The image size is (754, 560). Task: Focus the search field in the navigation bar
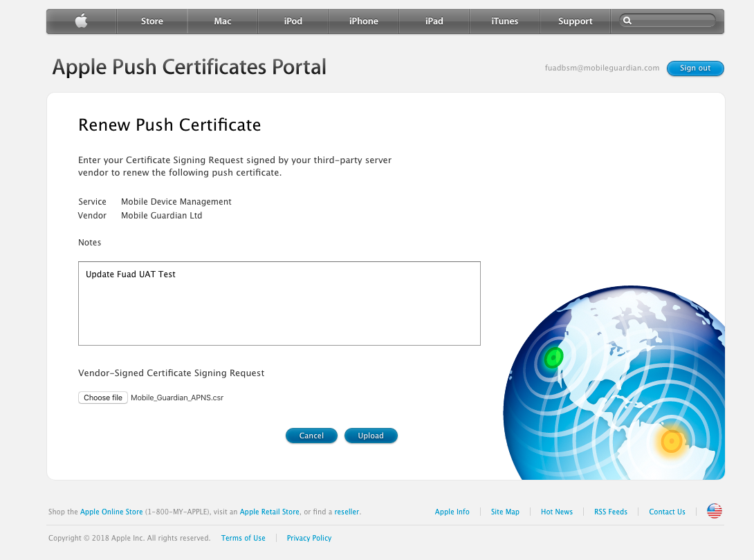pyautogui.click(x=668, y=21)
